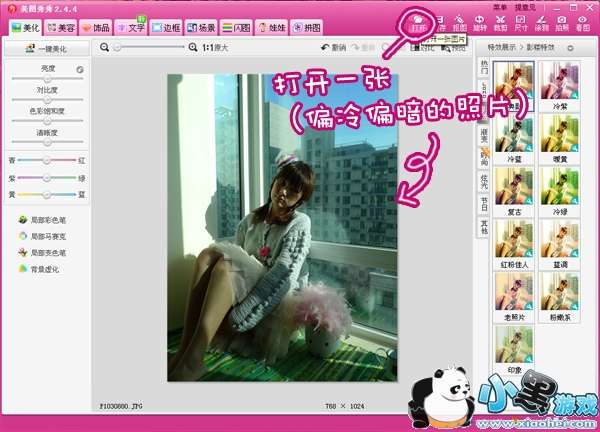
Task: Select the LOMO effects category tab
Action: 484,90
